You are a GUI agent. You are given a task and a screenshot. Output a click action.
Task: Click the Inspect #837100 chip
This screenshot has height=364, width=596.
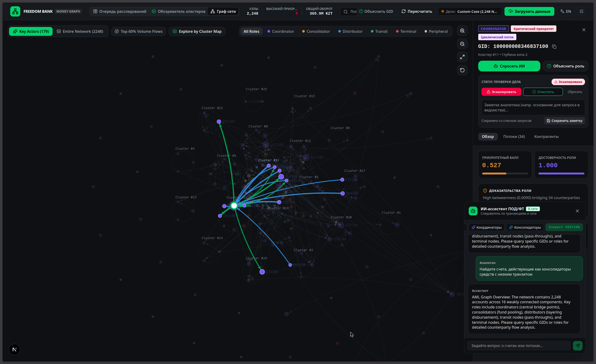tap(564, 227)
